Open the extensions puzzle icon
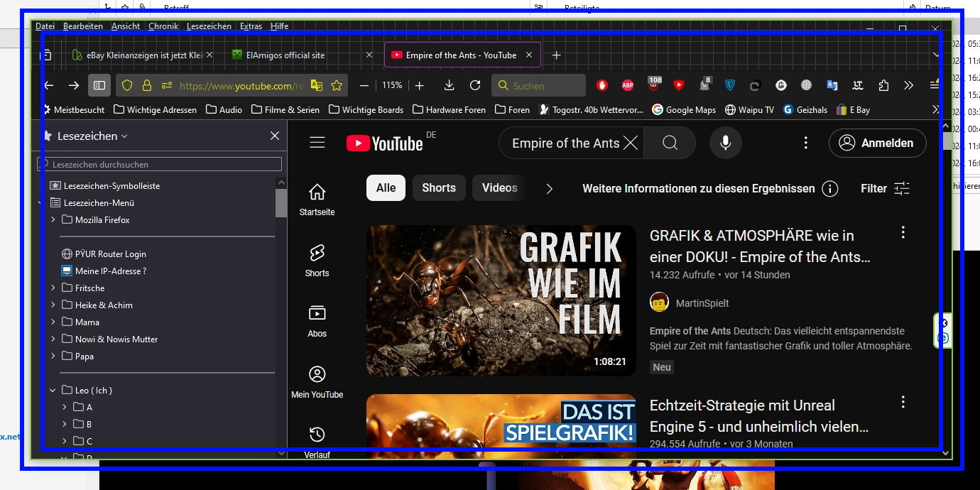This screenshot has height=490, width=980. coord(883,85)
